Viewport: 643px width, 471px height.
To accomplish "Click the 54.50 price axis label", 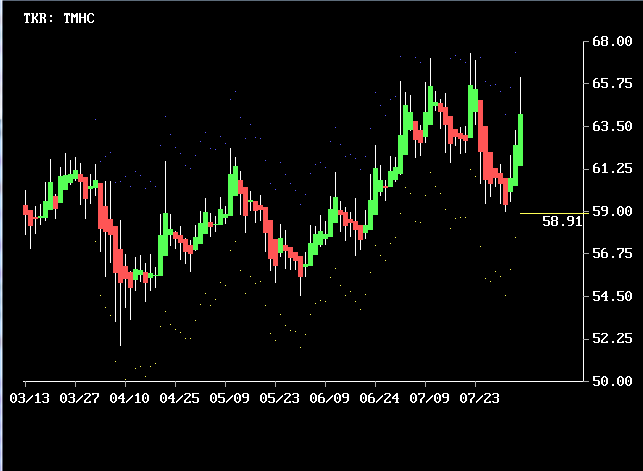I will pyautogui.click(x=611, y=296).
